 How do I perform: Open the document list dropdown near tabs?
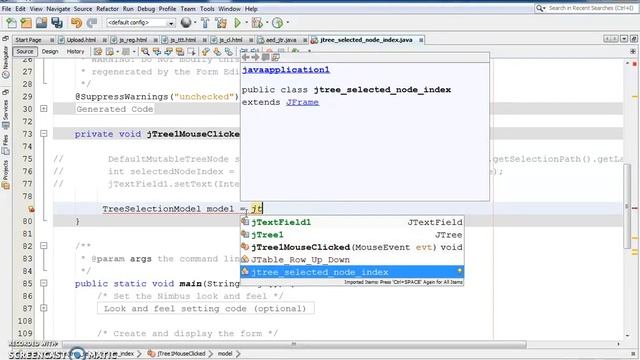[624, 39]
